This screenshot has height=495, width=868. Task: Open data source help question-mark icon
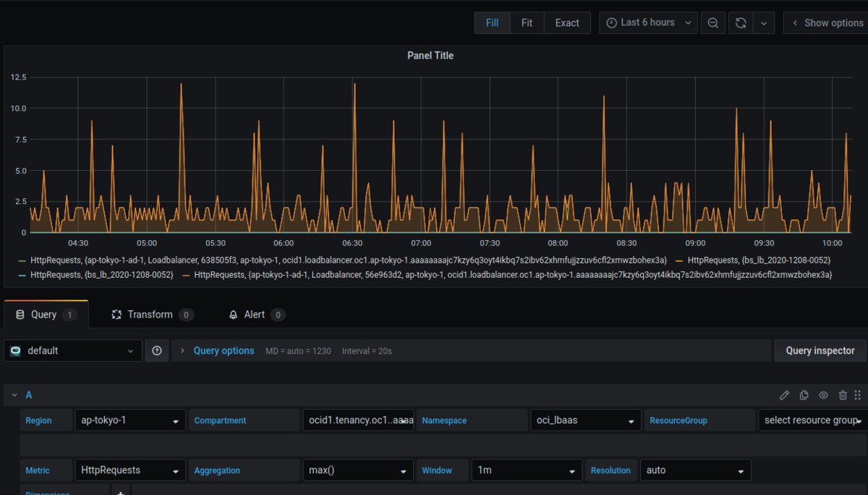157,350
